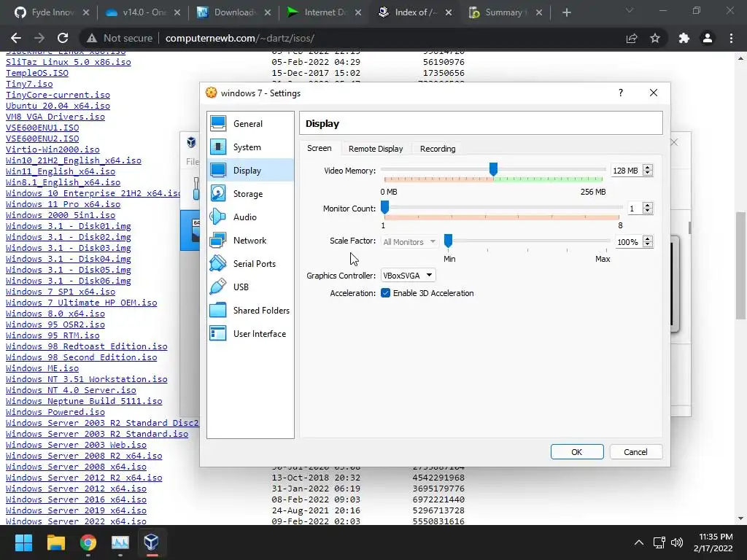Open Graphics Controller VBoxSVGA dropdown

(x=408, y=275)
